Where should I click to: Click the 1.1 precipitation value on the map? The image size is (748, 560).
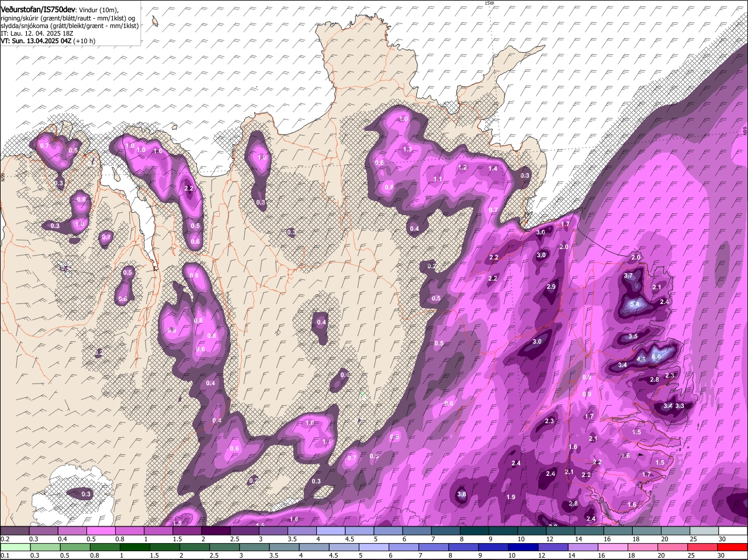[x=438, y=179]
